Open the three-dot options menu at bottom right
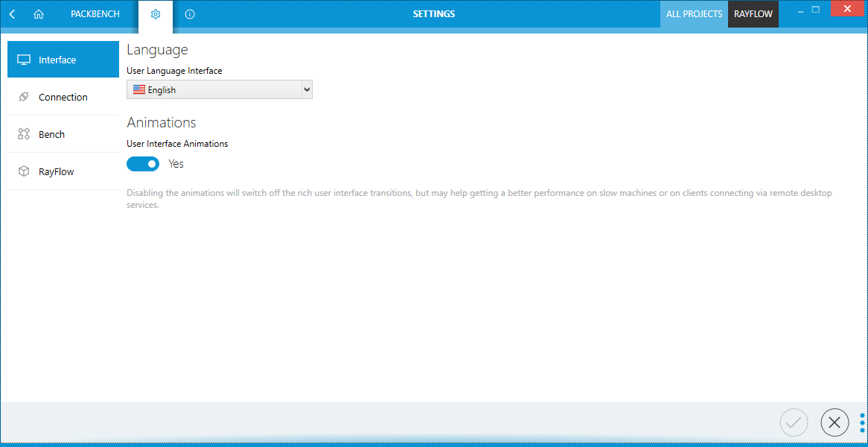 862,422
